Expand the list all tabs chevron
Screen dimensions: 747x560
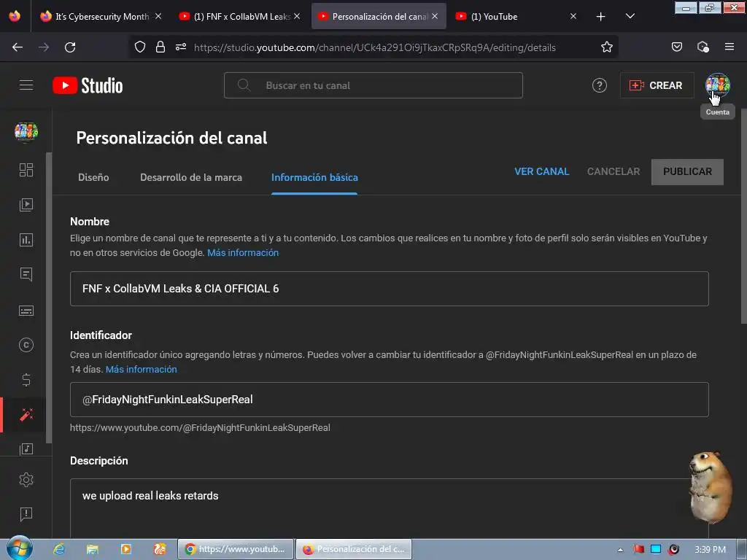(x=630, y=16)
